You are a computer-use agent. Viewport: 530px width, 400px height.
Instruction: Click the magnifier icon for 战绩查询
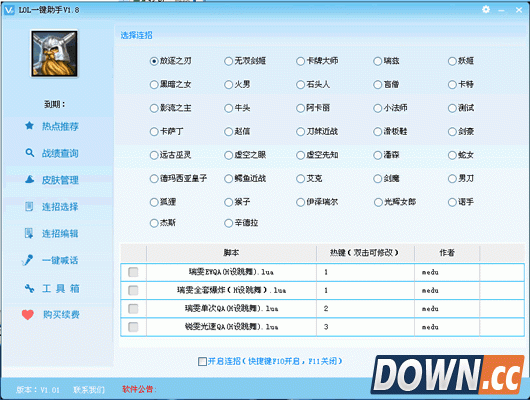30,153
